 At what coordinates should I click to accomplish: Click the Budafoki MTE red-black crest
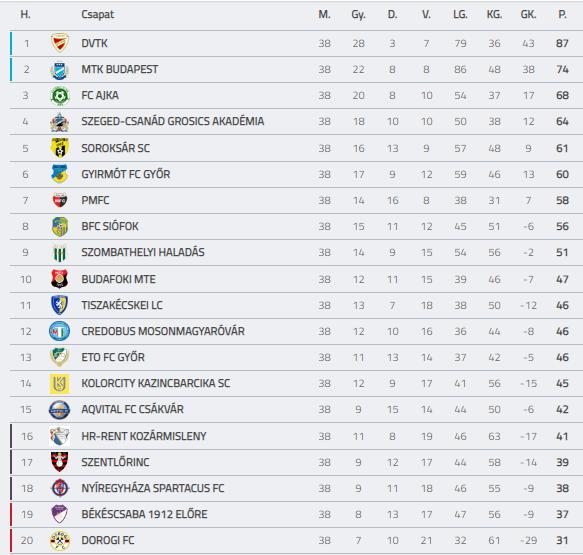coord(59,279)
